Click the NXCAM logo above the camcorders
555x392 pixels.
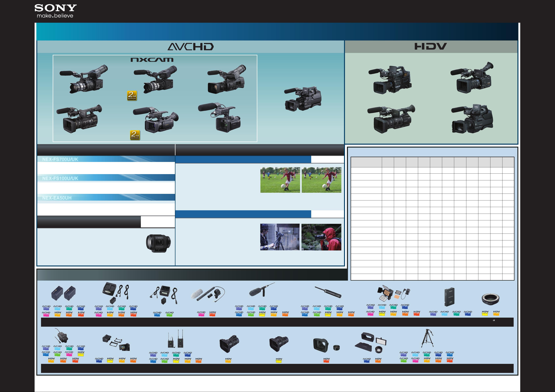(152, 60)
